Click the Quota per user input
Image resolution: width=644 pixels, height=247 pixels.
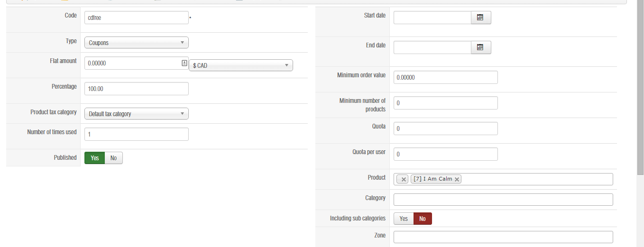[x=445, y=154]
